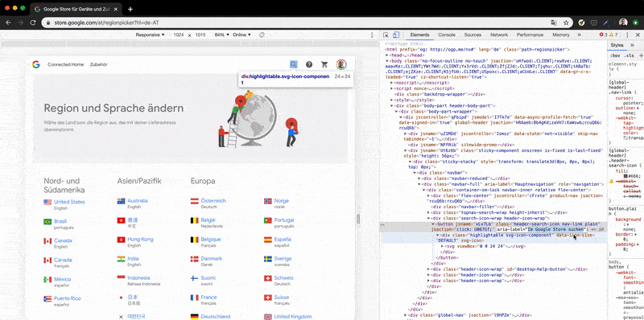Switch to the Elements tab
644x320 pixels.
pyautogui.click(x=419, y=35)
